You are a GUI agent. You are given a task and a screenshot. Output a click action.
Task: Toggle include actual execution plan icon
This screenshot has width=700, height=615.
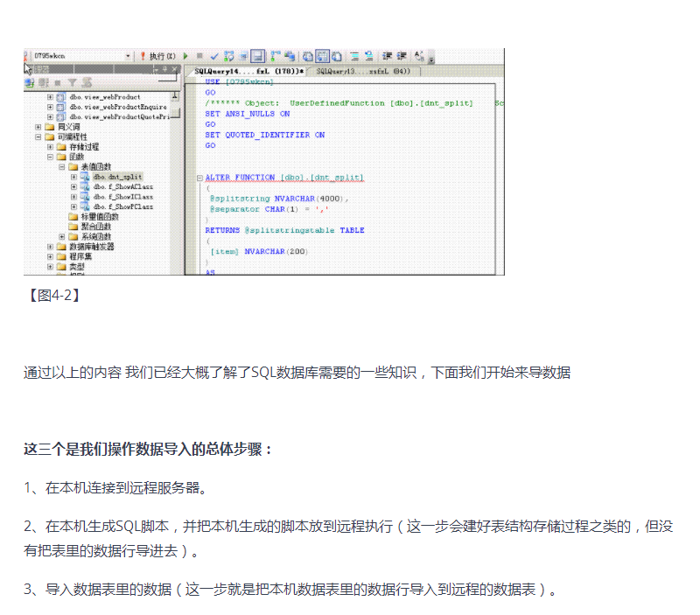point(276,56)
